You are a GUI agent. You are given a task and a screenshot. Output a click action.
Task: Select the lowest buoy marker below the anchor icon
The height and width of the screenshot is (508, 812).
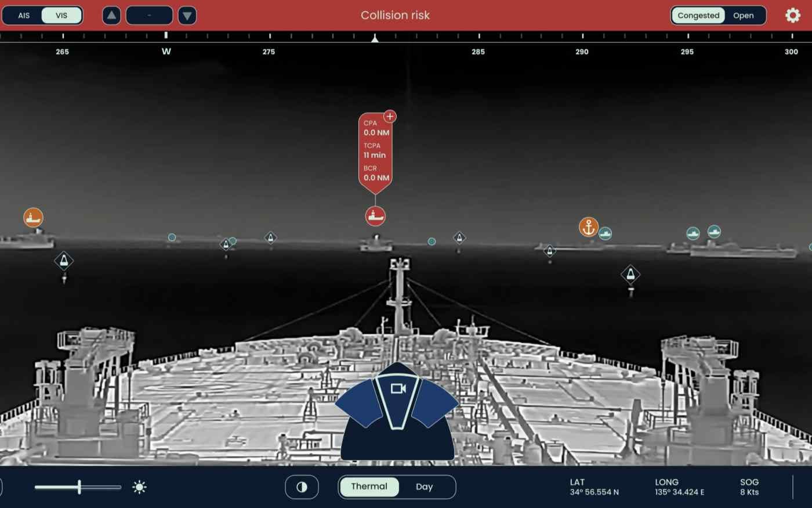coord(630,274)
